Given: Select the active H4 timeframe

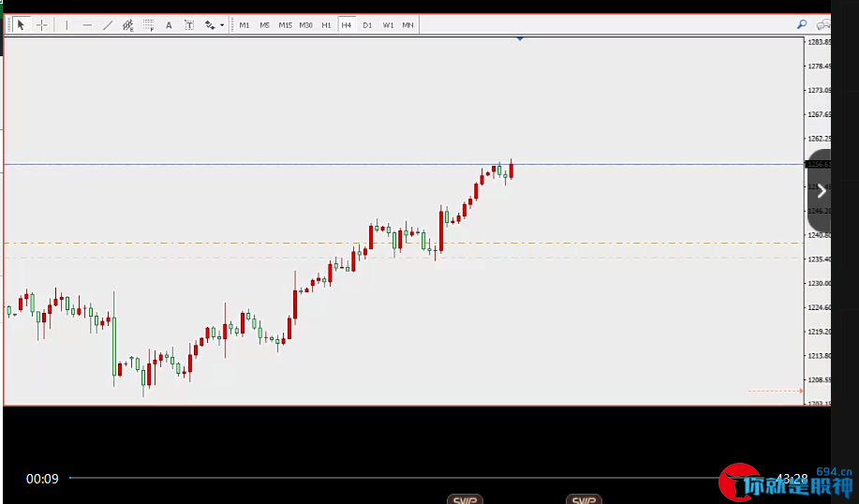Looking at the screenshot, I should click(x=347, y=24).
